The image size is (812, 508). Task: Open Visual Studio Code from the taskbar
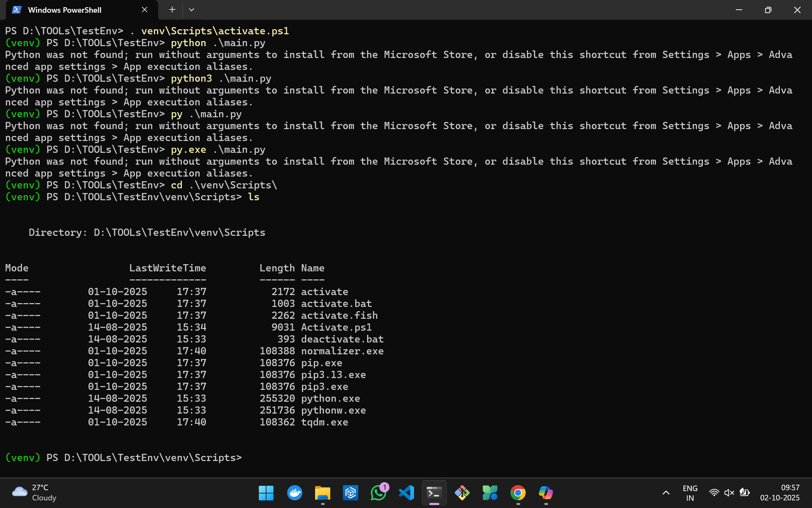point(406,493)
